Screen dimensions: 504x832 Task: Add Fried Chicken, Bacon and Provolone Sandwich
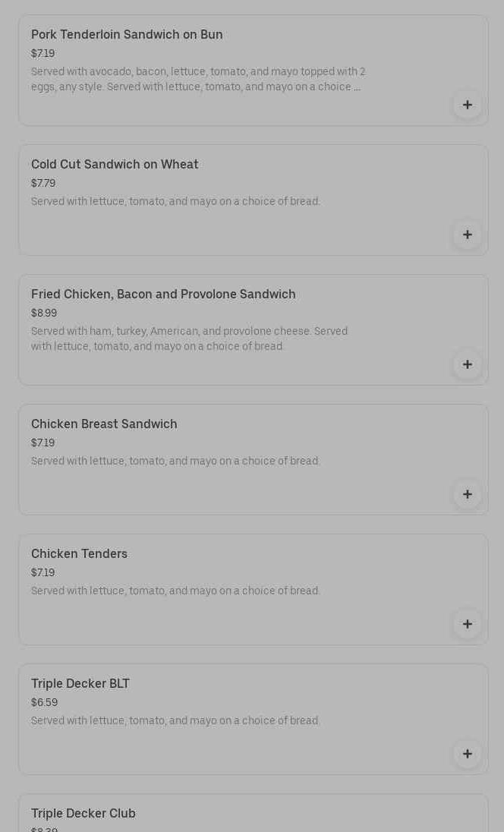[x=467, y=364]
